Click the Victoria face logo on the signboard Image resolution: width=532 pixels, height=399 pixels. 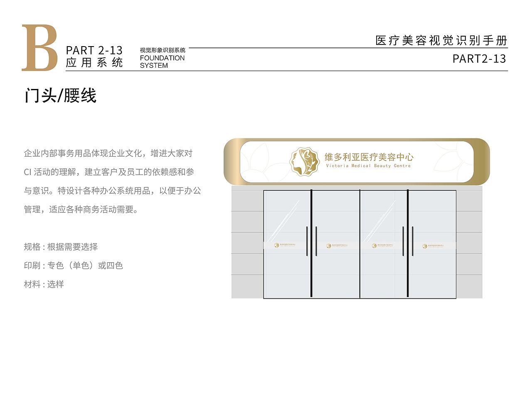[305, 161]
